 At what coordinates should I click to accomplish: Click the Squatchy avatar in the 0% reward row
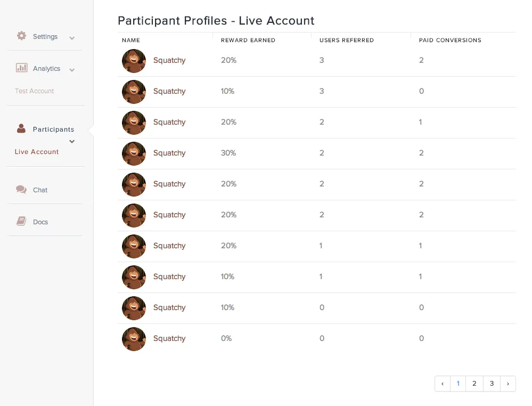(134, 339)
